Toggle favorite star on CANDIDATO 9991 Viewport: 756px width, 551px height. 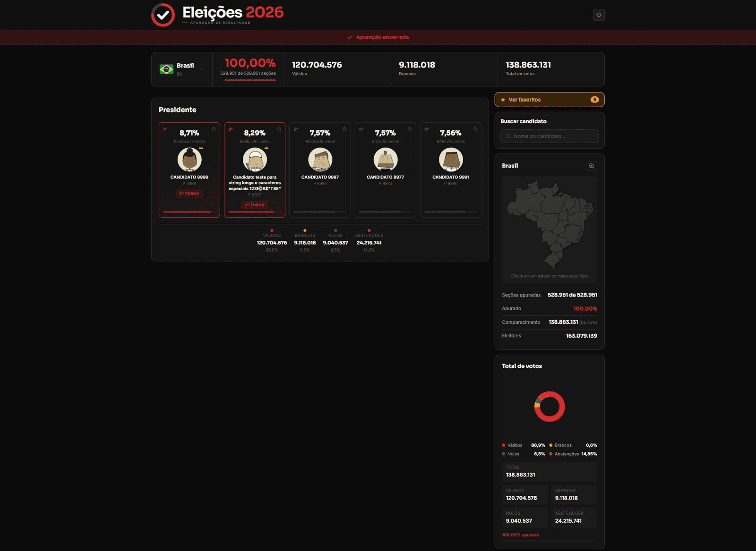coord(475,129)
